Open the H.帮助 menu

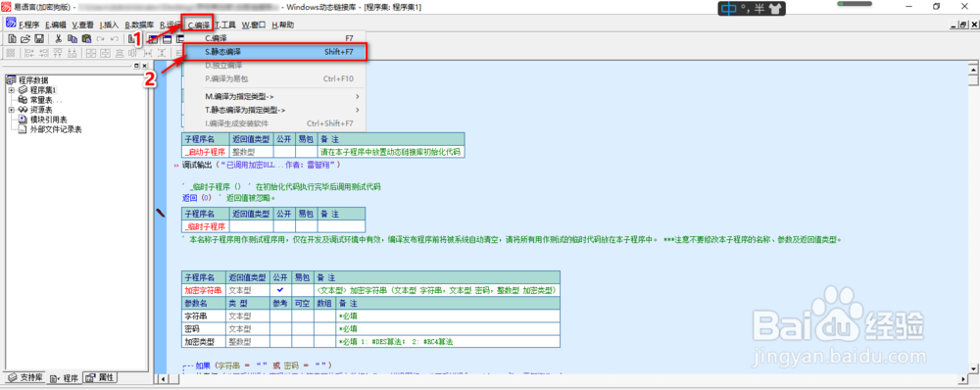pos(282,25)
